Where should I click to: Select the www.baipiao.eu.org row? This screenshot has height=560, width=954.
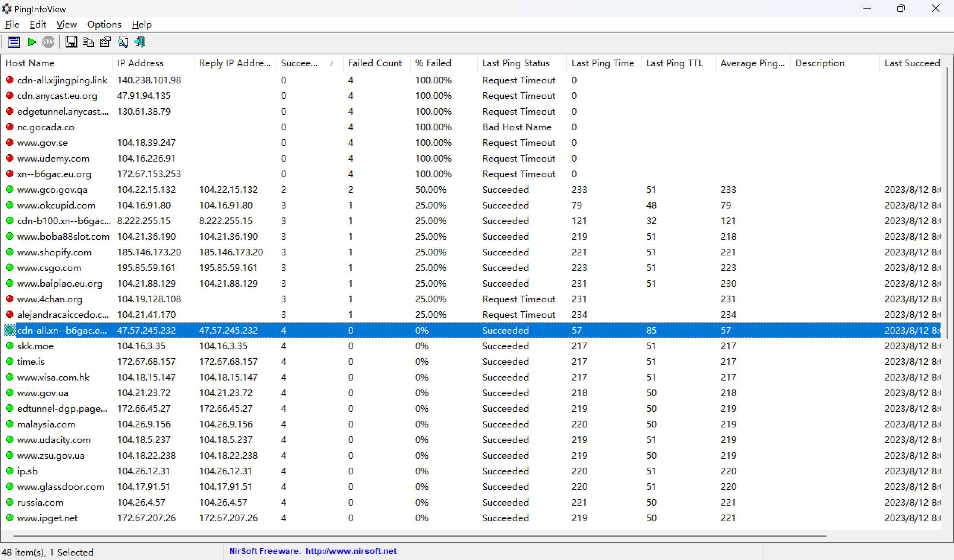[x=471, y=283]
